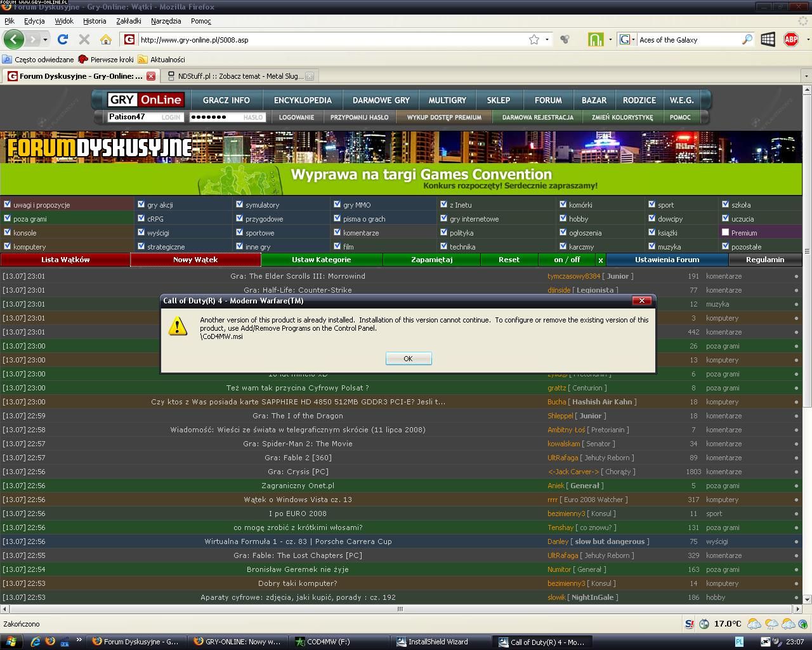Image resolution: width=812 pixels, height=650 pixels.
Task: Click the stop loading X icon
Action: click(x=84, y=39)
